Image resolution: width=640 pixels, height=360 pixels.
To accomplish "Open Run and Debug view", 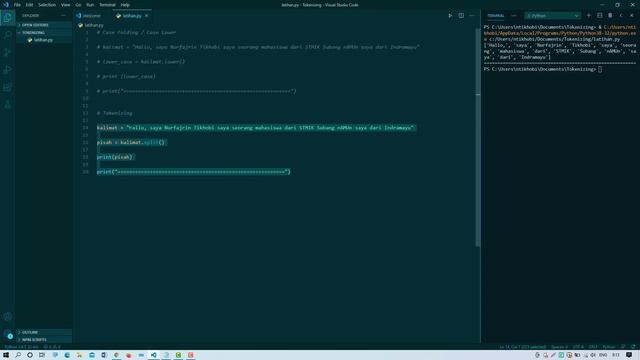I will [8, 70].
